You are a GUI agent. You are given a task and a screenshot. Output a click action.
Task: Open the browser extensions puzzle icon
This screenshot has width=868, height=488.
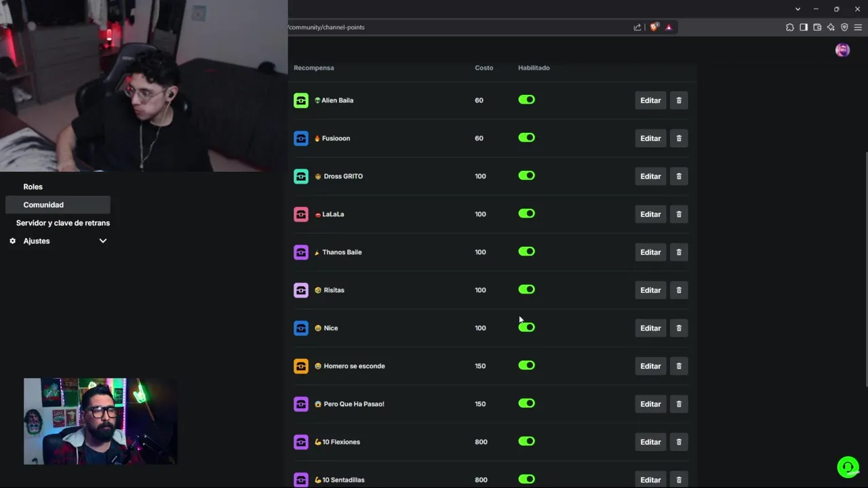pos(790,27)
